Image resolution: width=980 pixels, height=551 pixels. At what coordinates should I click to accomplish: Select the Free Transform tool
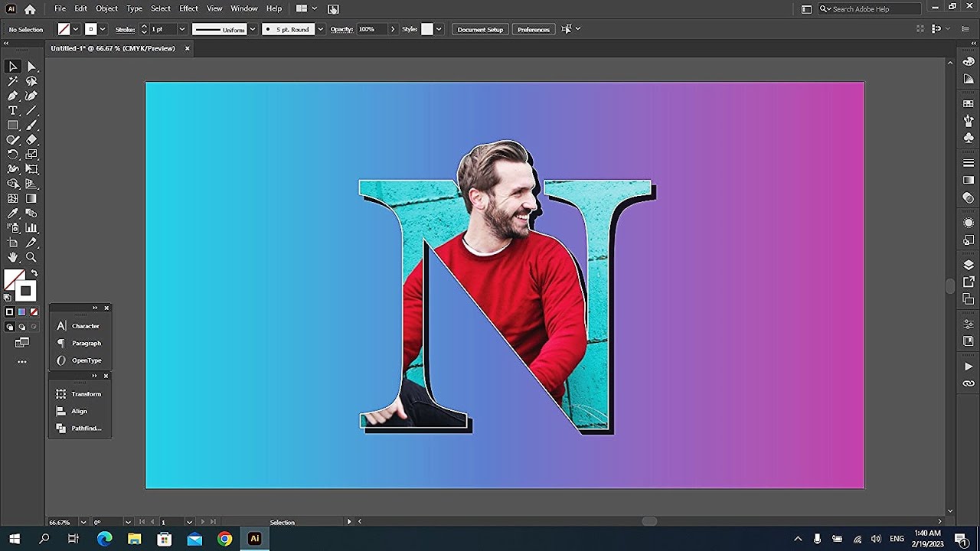pyautogui.click(x=31, y=169)
